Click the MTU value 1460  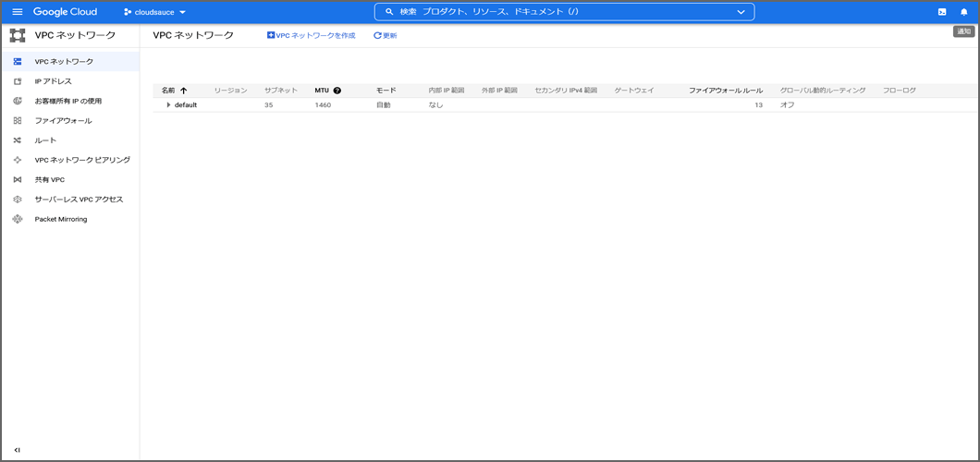323,105
